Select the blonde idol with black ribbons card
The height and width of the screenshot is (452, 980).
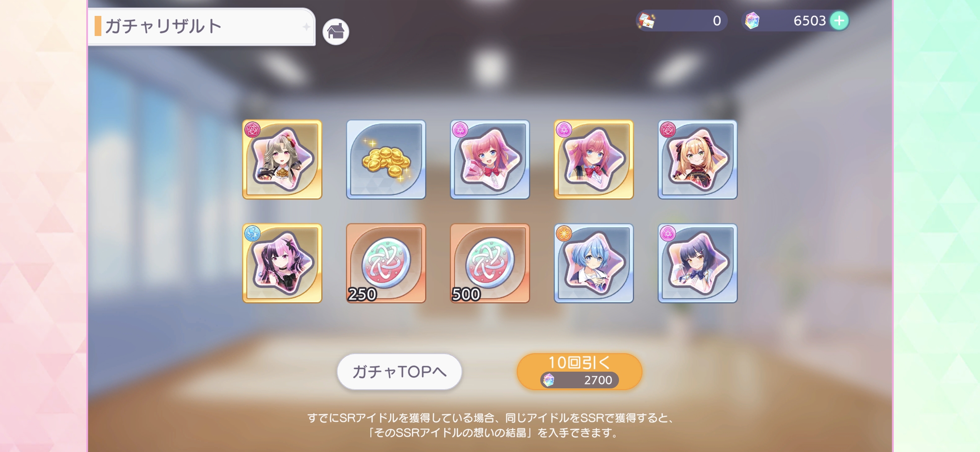[x=697, y=159]
